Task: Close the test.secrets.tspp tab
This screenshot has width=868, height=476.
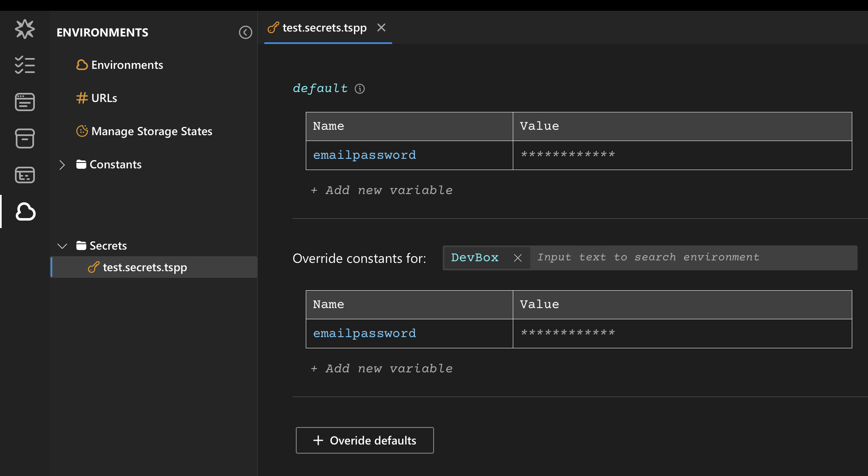Action: coord(381,28)
